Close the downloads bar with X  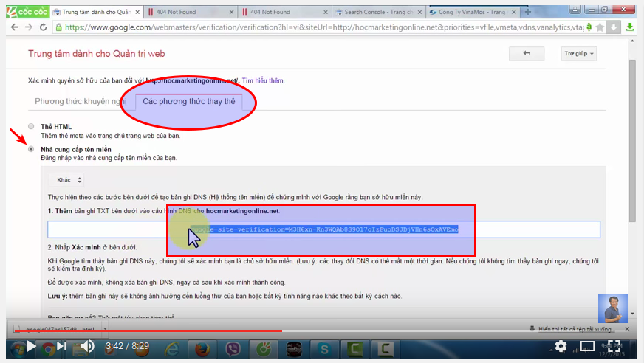coord(627,329)
